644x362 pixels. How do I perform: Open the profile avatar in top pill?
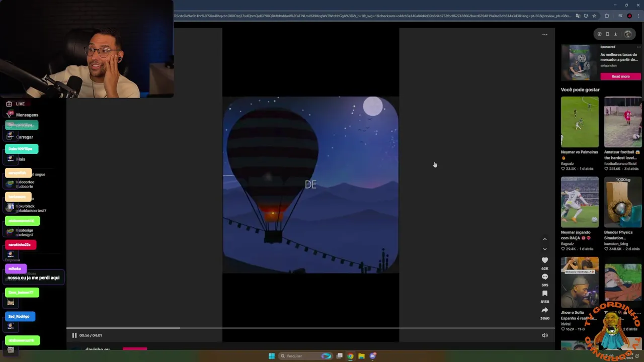tap(627, 34)
